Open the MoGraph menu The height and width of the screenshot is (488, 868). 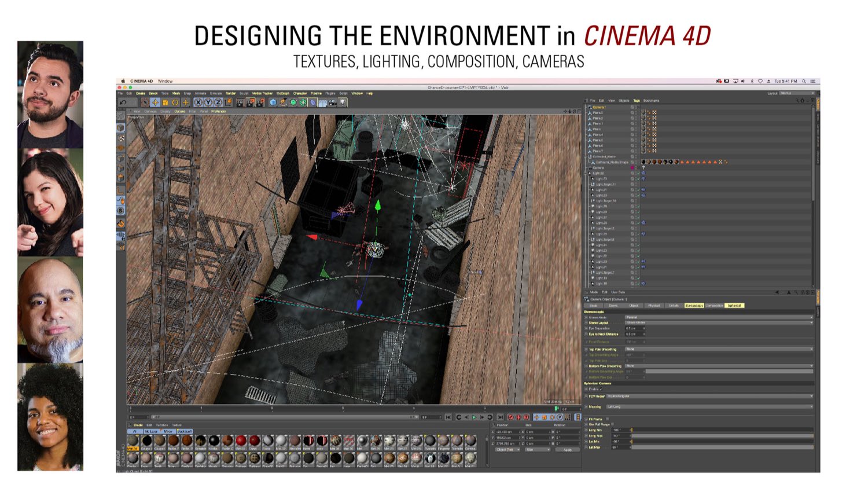coord(283,93)
